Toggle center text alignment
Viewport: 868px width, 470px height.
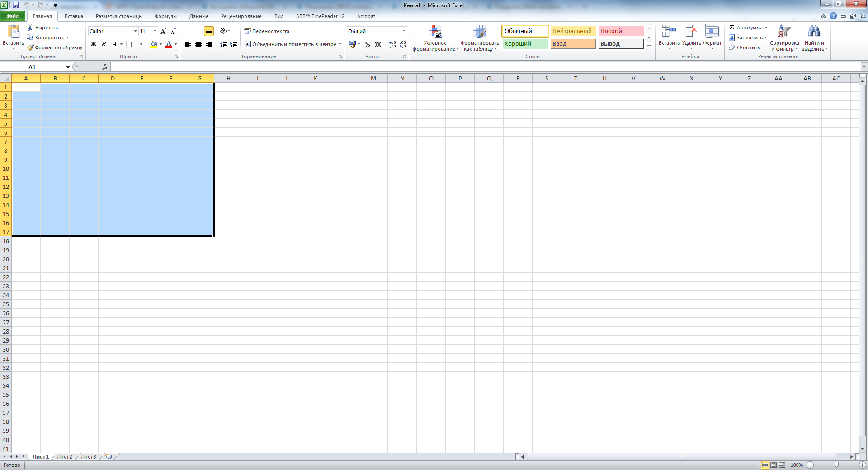pyautogui.click(x=198, y=44)
